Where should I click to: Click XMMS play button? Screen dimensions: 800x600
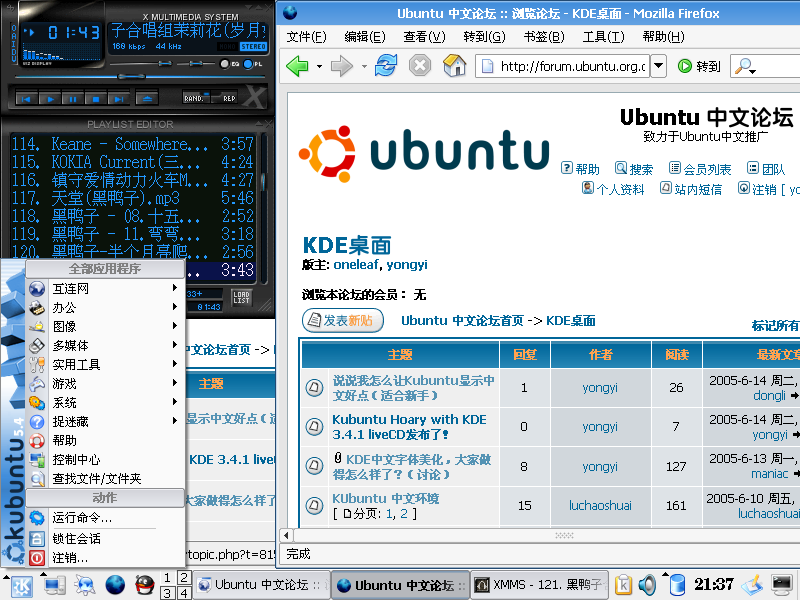point(50,99)
